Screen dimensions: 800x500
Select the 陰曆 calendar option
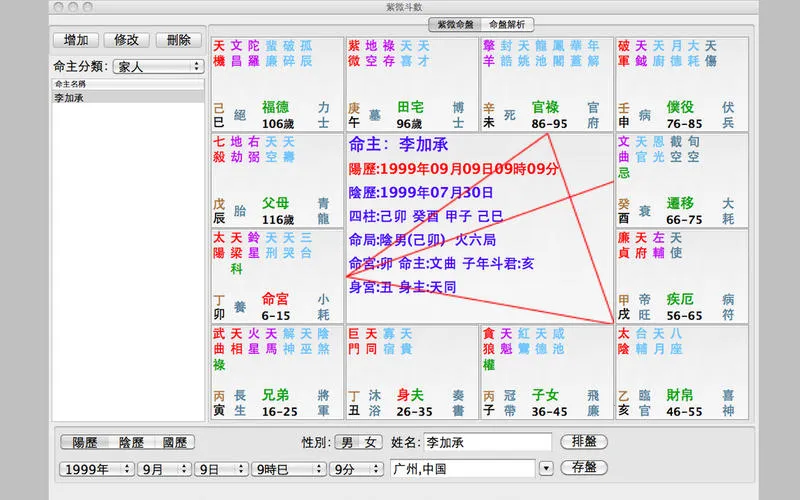click(x=129, y=442)
